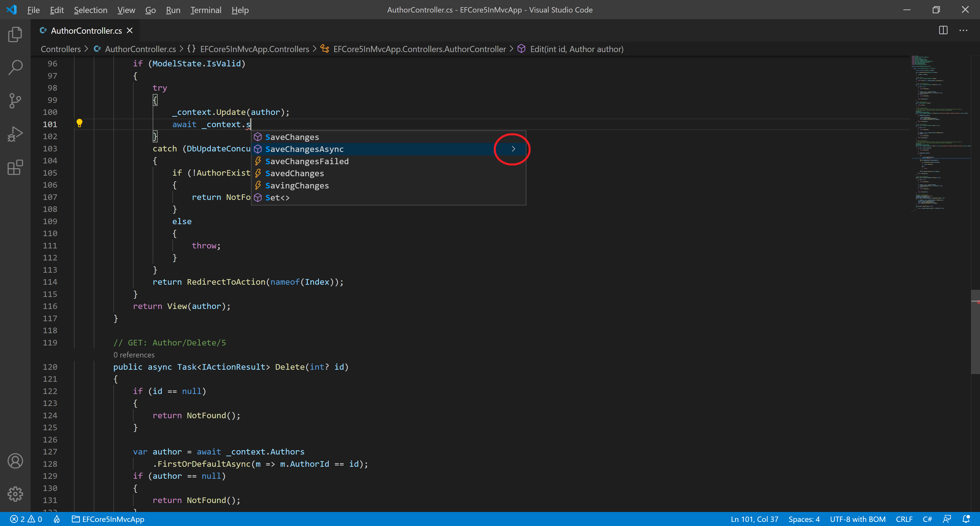
Task: Open the Source Control view
Action: (x=15, y=101)
